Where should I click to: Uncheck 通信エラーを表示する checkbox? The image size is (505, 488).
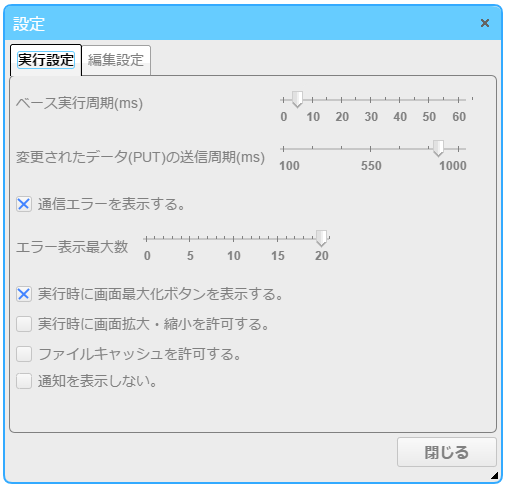click(24, 204)
